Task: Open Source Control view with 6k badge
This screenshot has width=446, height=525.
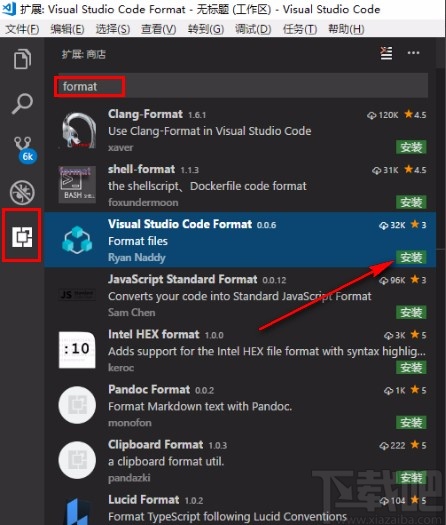Action: pyautogui.click(x=24, y=149)
